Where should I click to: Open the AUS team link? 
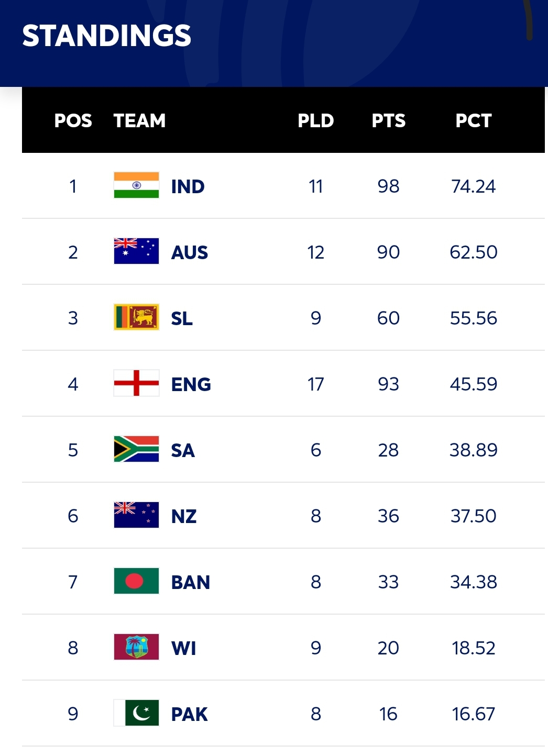point(189,252)
